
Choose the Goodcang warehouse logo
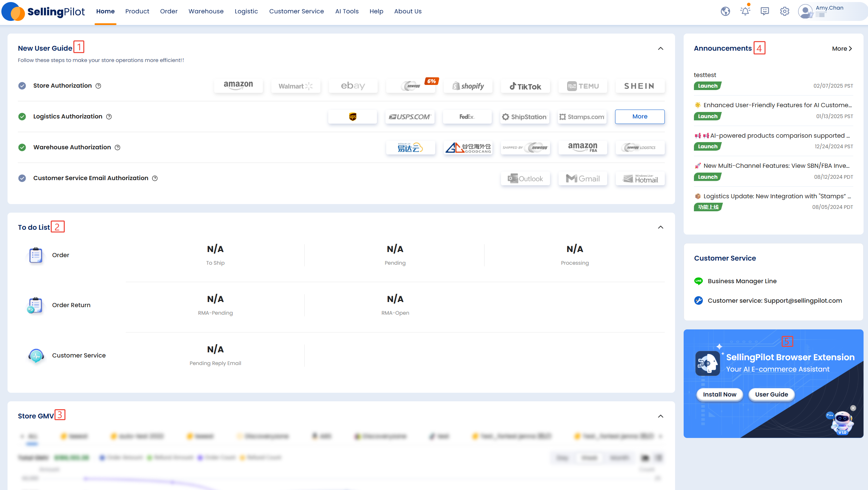pos(468,148)
